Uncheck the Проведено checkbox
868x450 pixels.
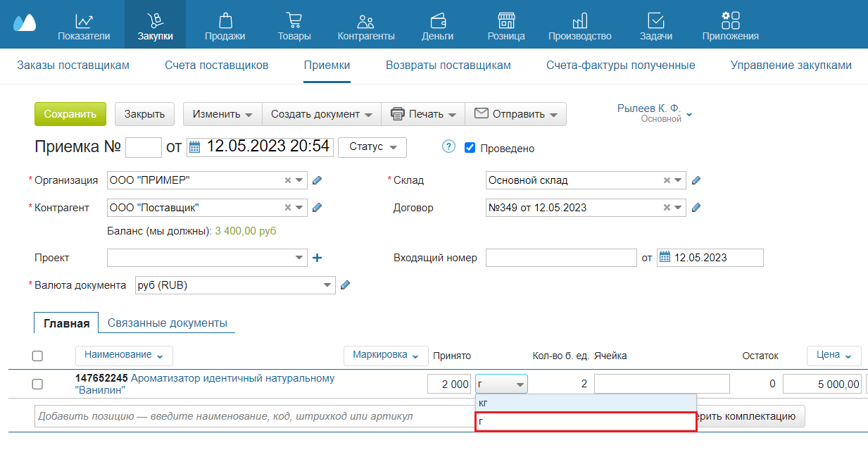(x=470, y=148)
